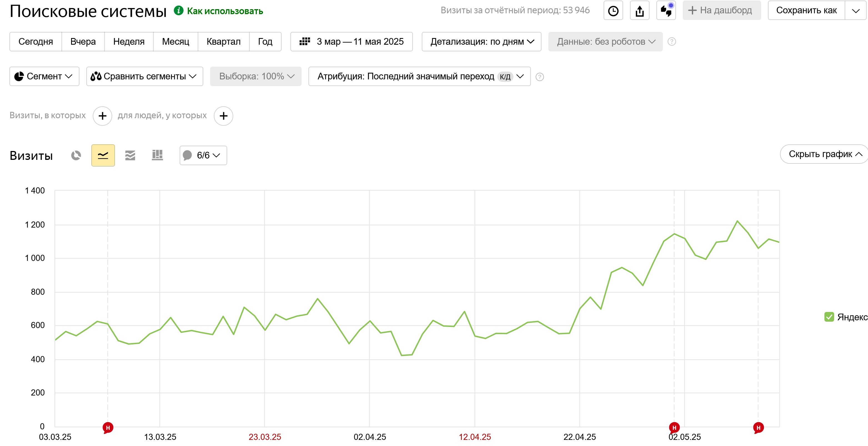The height and width of the screenshot is (446, 868).
Task: Click the 1 400 y-axis label
Action: 35,191
